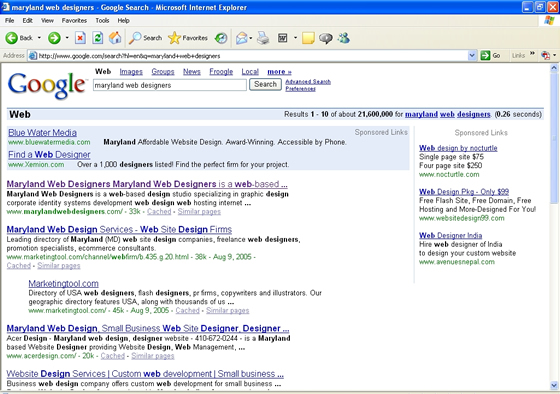Click the Windows flag logo
This screenshot has height=394, width=560.
[549, 20]
